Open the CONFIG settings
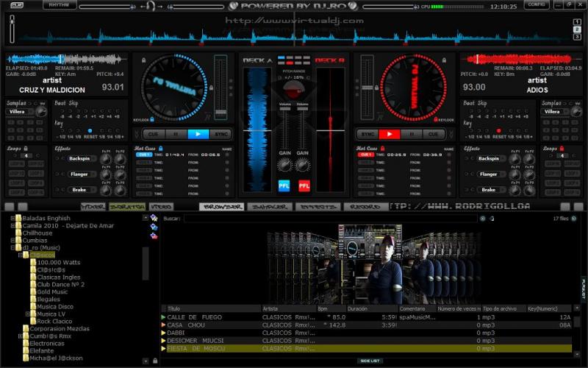This screenshot has width=588, height=368. [x=537, y=4]
